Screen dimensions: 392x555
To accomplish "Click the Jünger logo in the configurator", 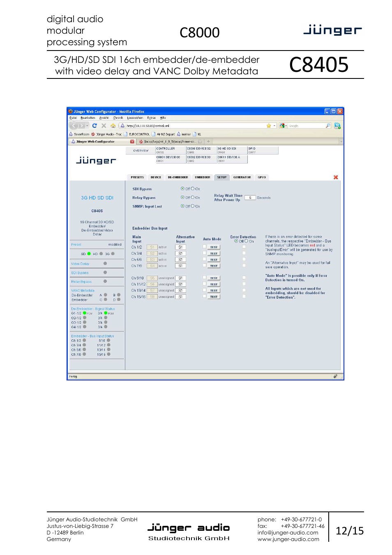I will (x=96, y=160).
